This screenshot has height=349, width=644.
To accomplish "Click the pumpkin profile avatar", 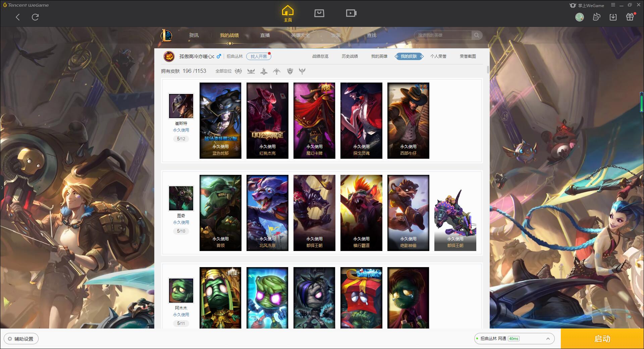I will coord(169,56).
